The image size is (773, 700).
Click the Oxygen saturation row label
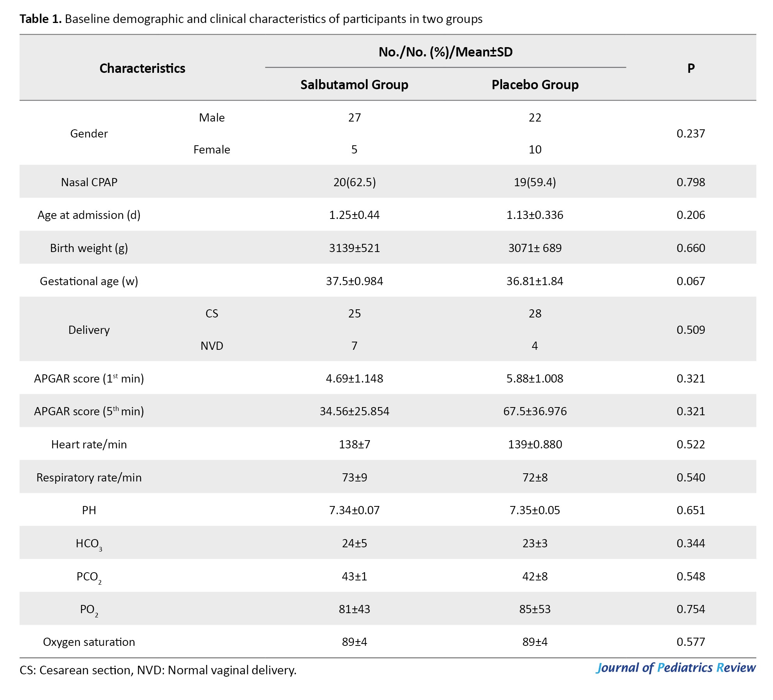pos(89,642)
